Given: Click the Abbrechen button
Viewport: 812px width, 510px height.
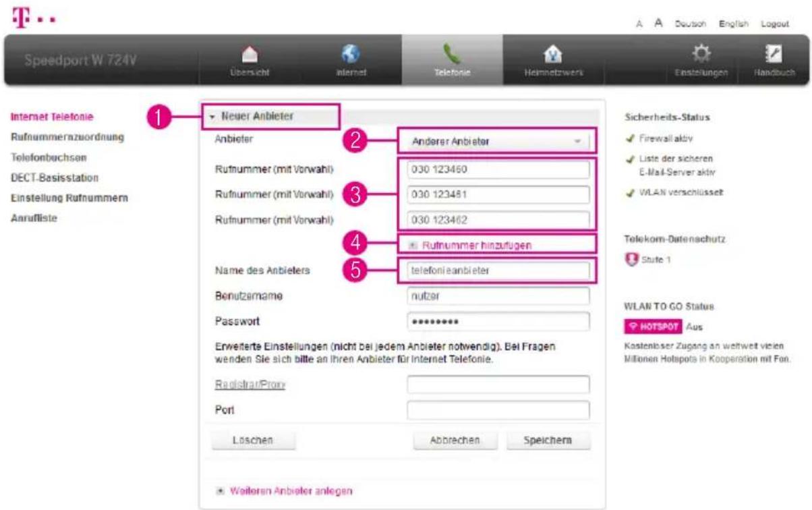Looking at the screenshot, I should click(x=455, y=440).
